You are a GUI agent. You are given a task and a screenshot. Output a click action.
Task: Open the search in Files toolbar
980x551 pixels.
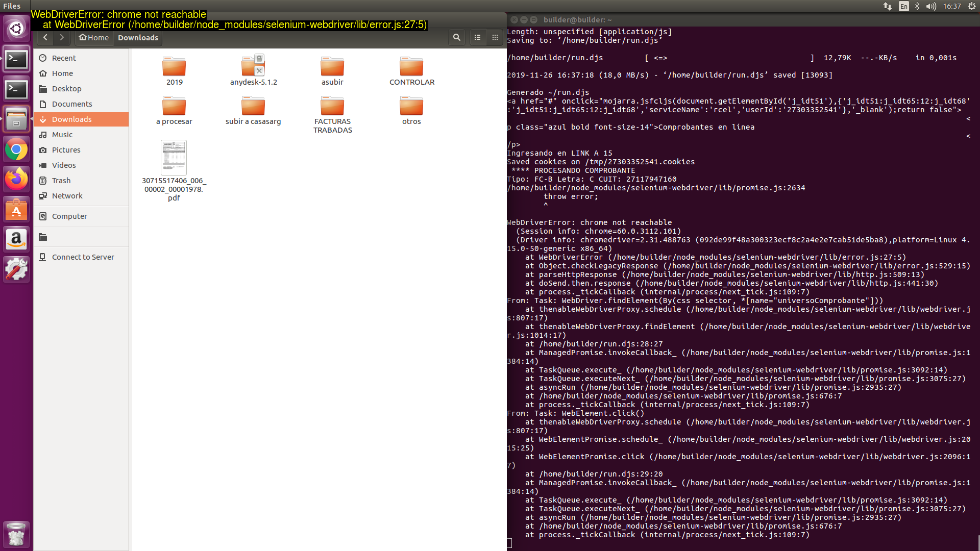click(x=457, y=37)
